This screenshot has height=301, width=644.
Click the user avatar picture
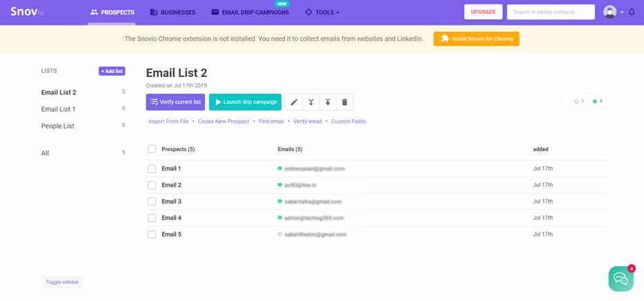pos(610,12)
